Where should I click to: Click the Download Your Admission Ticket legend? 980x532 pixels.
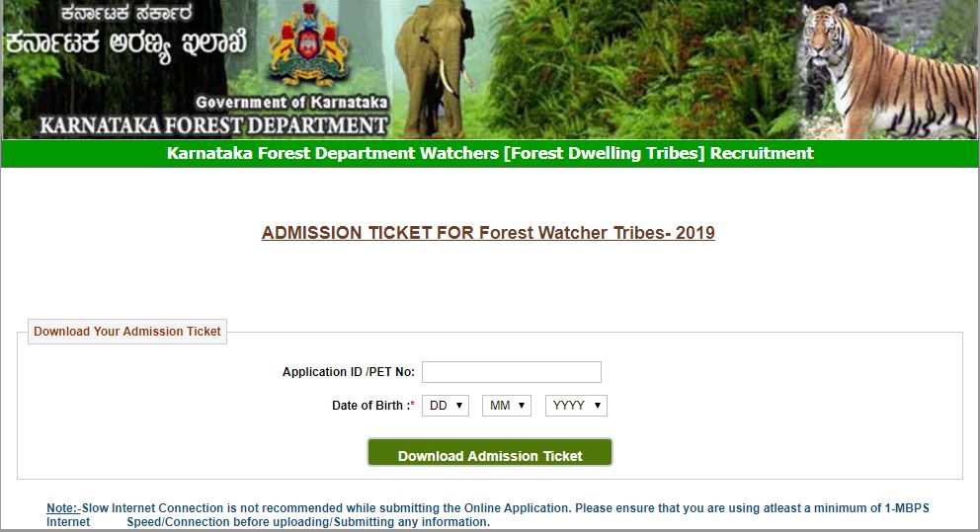tap(127, 332)
